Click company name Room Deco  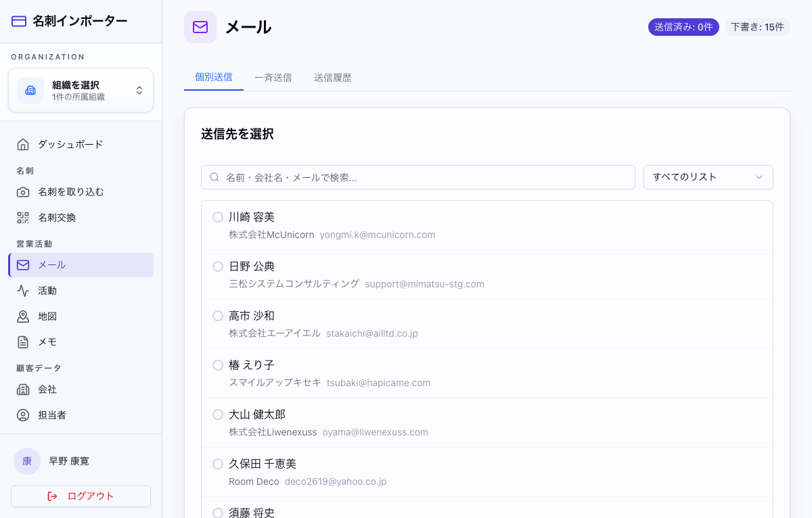pyautogui.click(x=254, y=481)
